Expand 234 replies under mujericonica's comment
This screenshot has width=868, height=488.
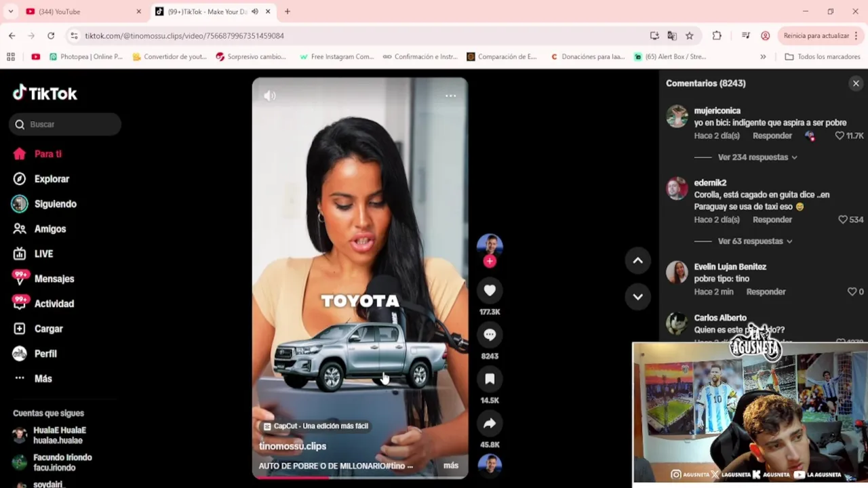click(757, 157)
